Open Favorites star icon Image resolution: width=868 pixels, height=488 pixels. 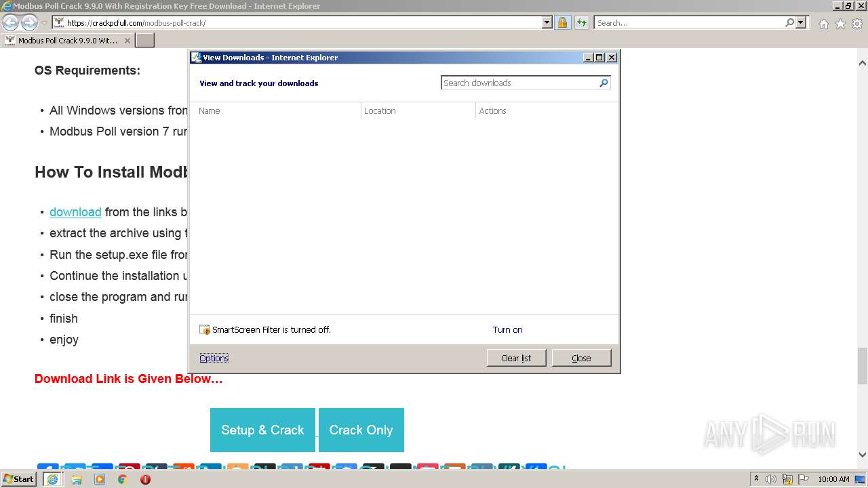pos(840,24)
